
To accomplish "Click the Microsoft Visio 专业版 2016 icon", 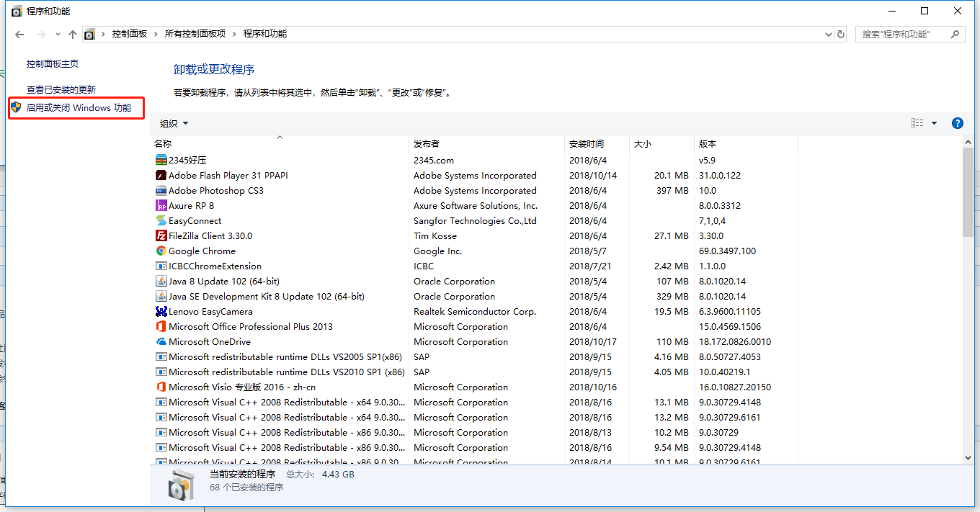I will 161,387.
